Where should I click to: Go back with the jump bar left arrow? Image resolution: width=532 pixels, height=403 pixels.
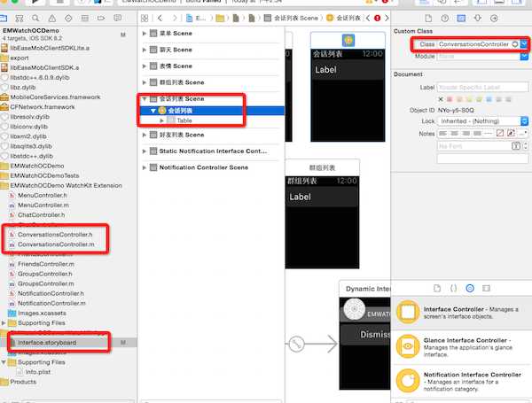160,18
